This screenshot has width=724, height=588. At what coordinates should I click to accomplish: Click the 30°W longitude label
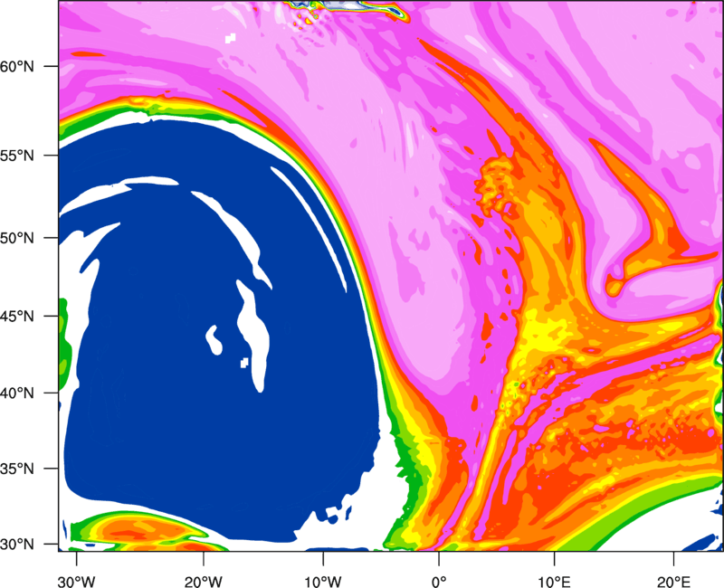(x=76, y=582)
